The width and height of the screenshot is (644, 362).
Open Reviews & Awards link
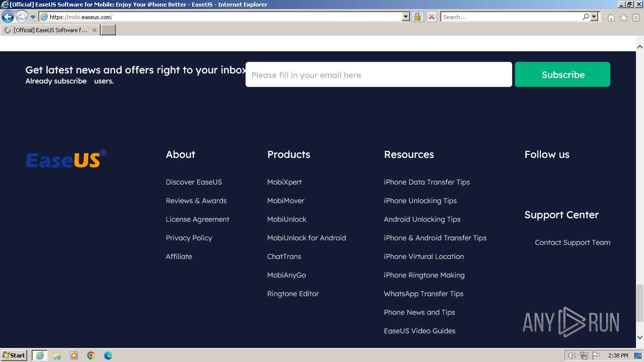[196, 201]
